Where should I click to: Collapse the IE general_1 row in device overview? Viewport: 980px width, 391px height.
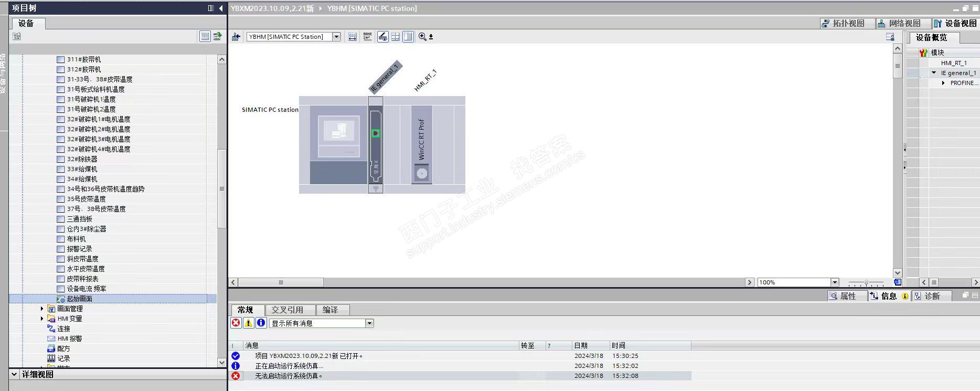click(934, 73)
